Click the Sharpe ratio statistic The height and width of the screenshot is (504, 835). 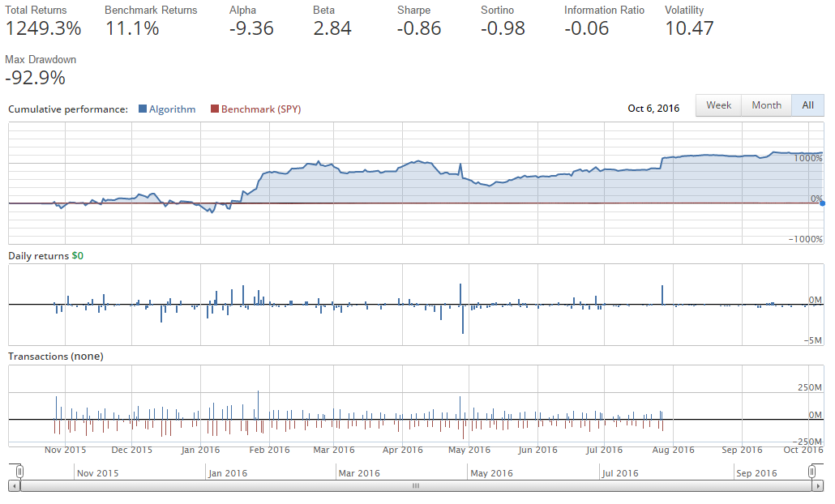click(419, 28)
